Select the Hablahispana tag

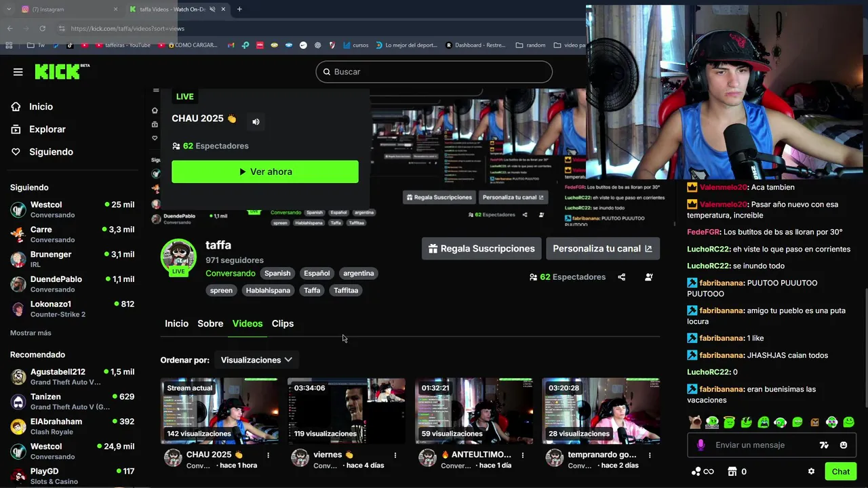268,290
